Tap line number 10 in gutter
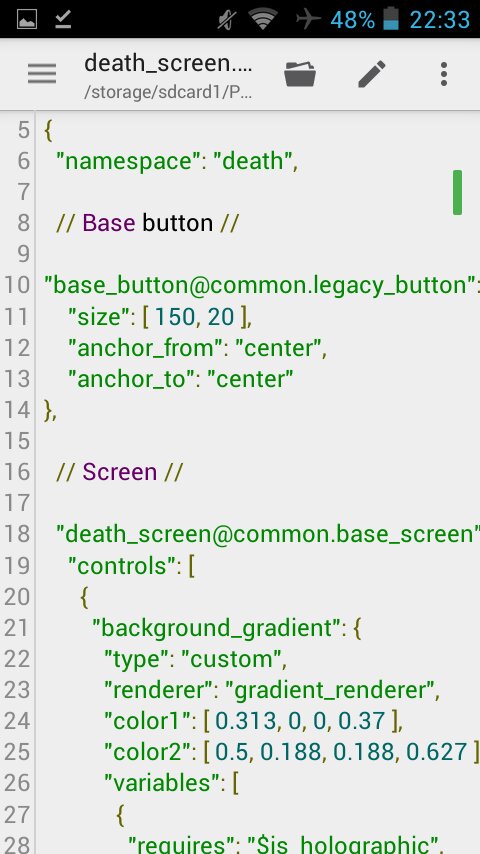480x854 pixels. [17, 285]
